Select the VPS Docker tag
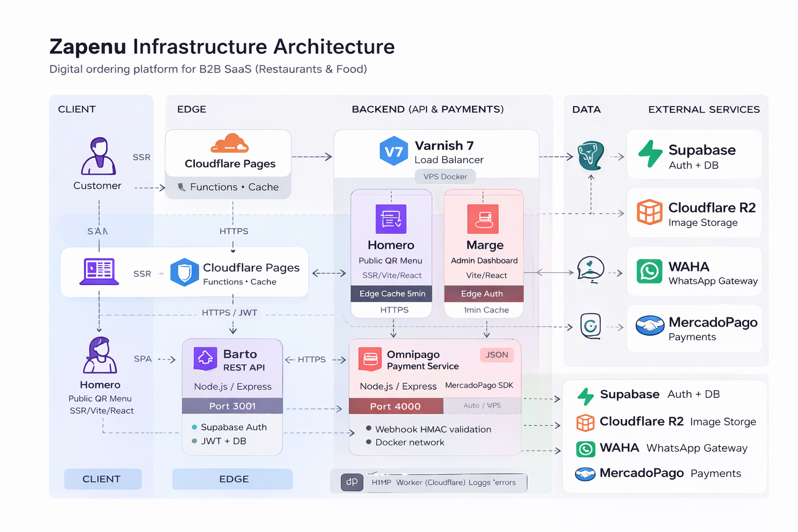This screenshot has height=532, width=798. pyautogui.click(x=445, y=177)
